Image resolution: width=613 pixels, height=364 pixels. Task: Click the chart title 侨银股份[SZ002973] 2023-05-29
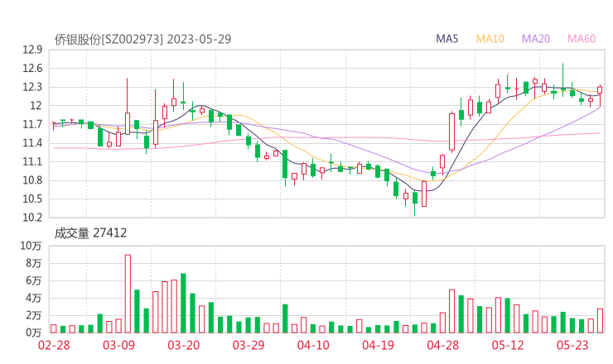[142, 39]
